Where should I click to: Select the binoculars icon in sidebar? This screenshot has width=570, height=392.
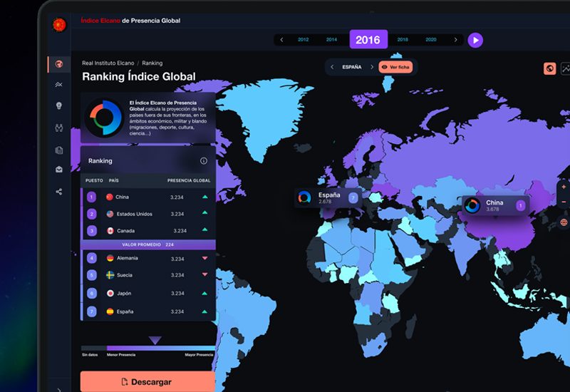pyautogui.click(x=58, y=128)
